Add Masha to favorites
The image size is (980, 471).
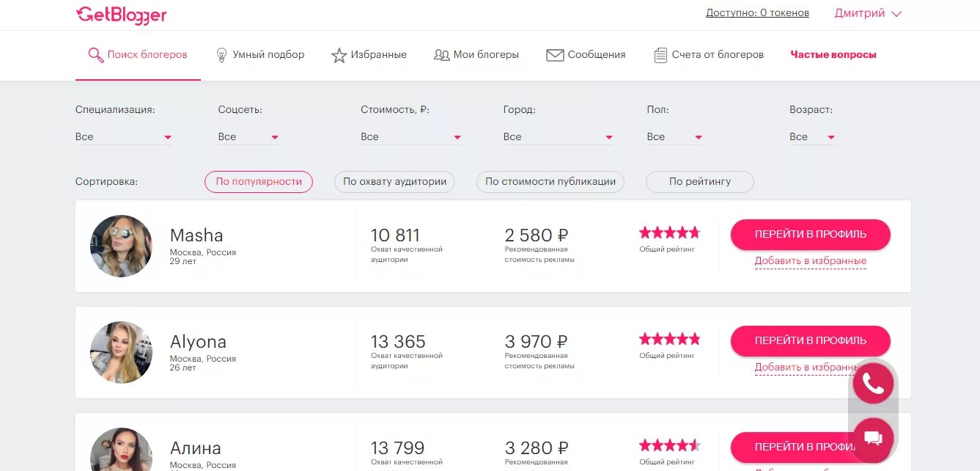pyautogui.click(x=810, y=261)
